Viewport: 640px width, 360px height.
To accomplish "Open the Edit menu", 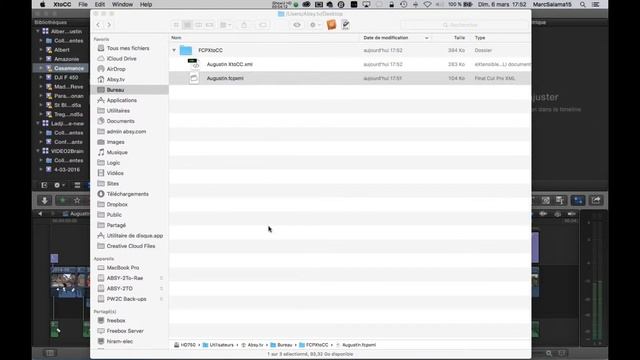I will point(100,4).
